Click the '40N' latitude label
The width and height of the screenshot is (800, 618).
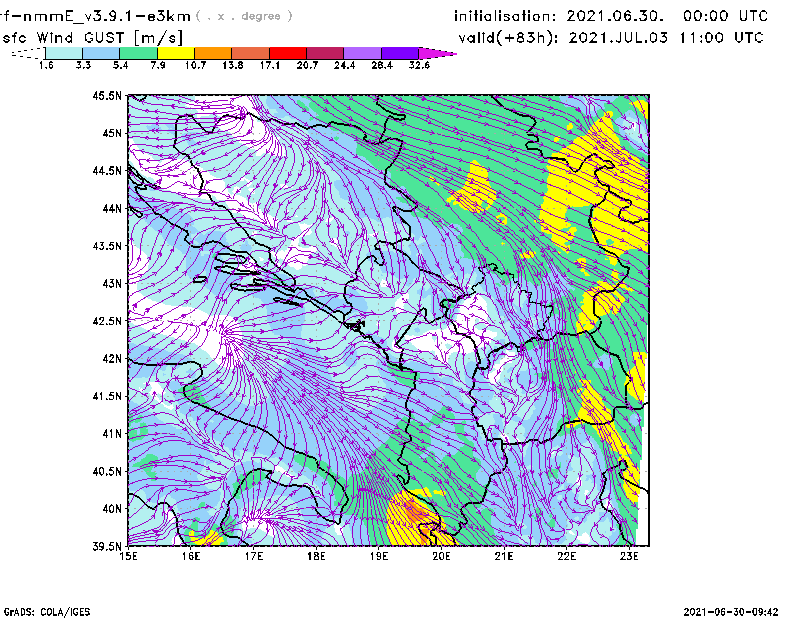[x=112, y=509]
